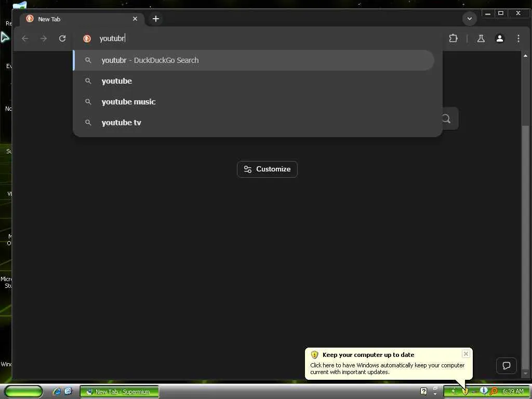532x399 pixels.
Task: Open a new tab with plus button
Action: click(156, 19)
